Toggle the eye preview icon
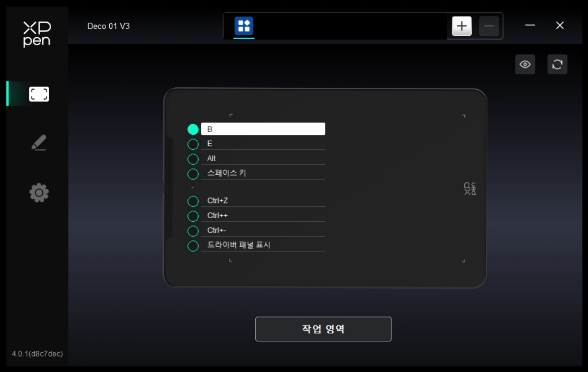 click(525, 64)
